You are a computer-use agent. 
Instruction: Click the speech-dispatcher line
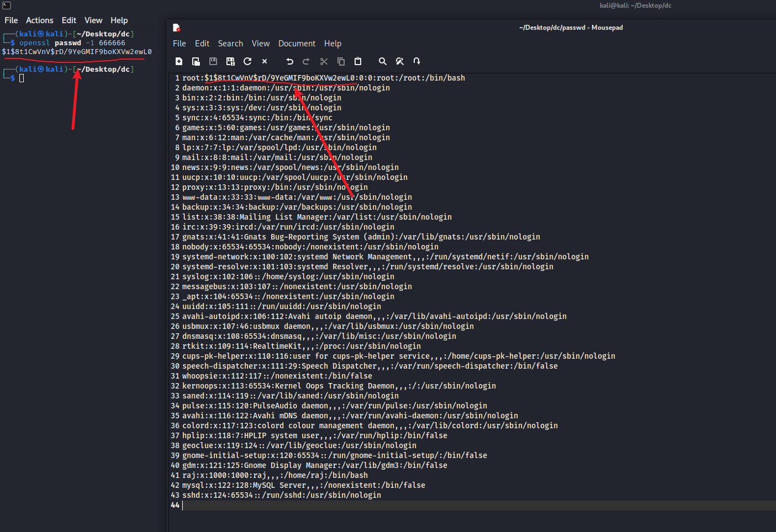click(370, 366)
